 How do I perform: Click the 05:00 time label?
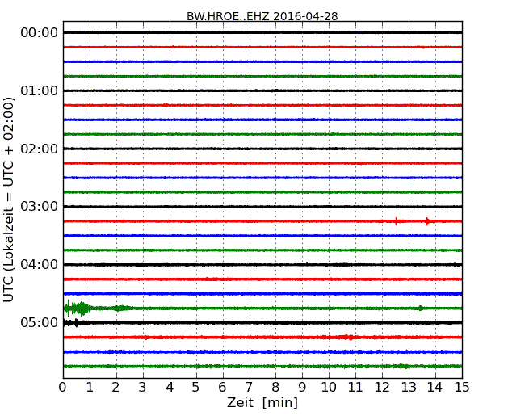40,322
